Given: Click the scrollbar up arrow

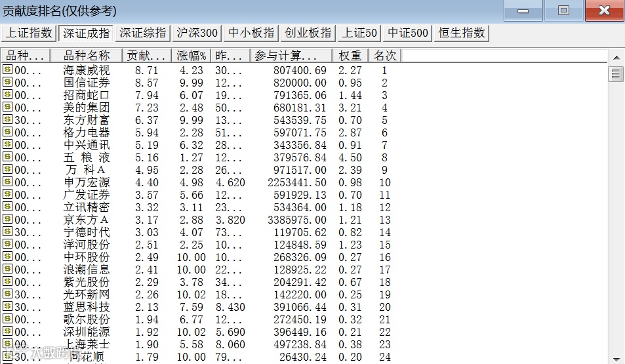Looking at the screenshot, I should click(x=616, y=58).
